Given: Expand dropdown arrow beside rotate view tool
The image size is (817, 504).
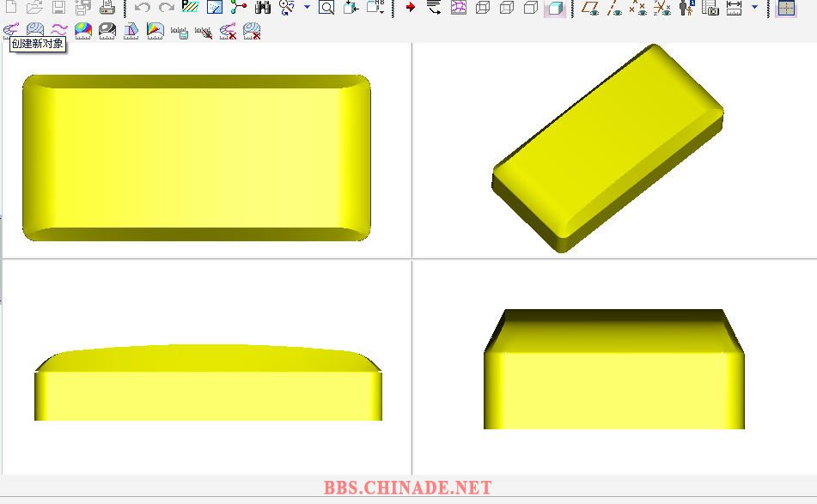Looking at the screenshot, I should coord(307,8).
